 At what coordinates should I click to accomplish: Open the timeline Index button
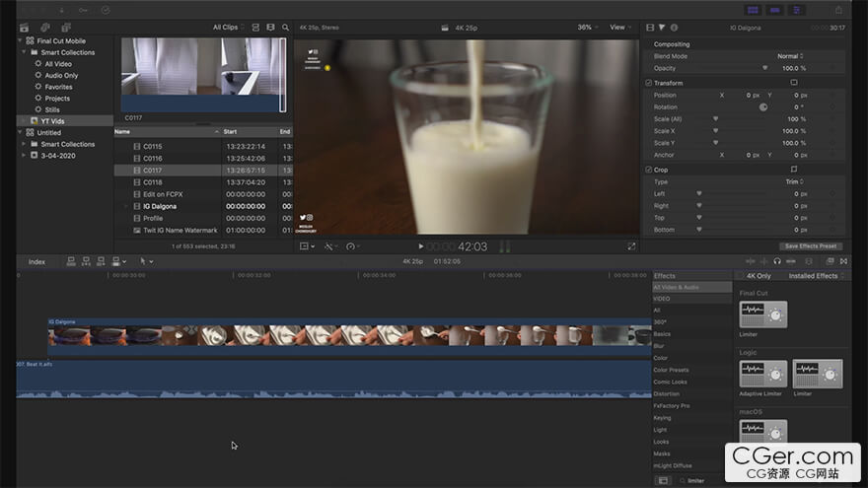point(36,261)
